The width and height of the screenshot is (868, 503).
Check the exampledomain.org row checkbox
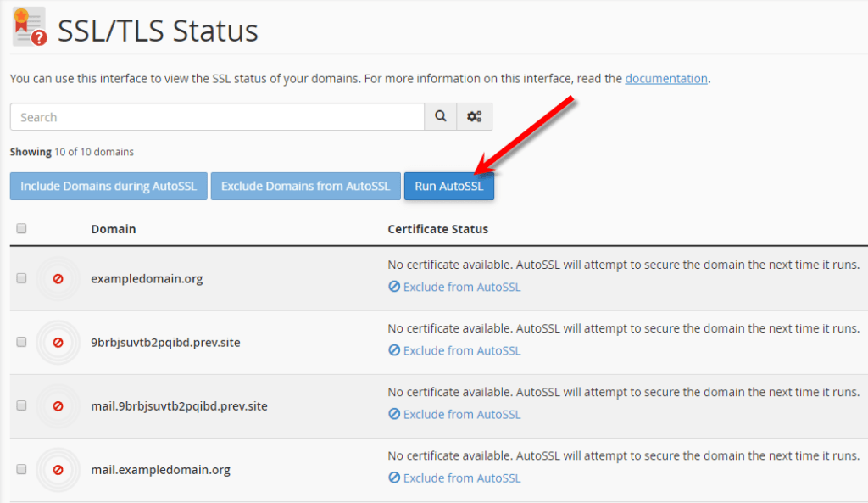[x=21, y=278]
